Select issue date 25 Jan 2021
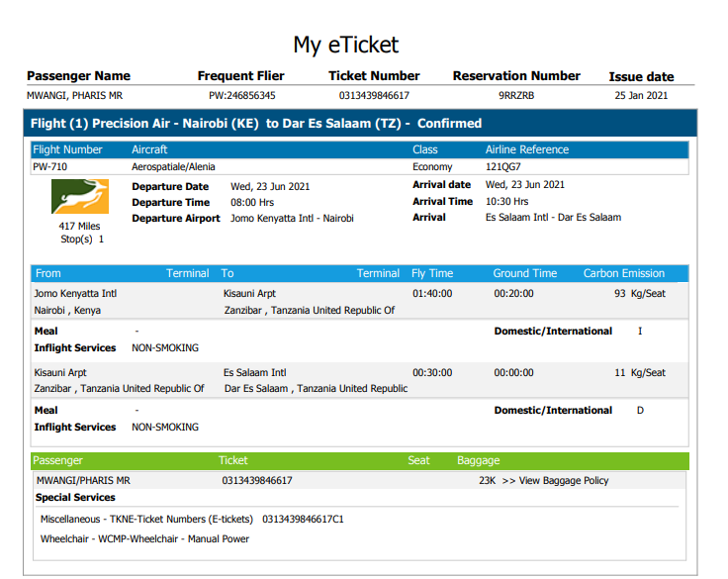The width and height of the screenshot is (728, 579). pyautogui.click(x=641, y=96)
